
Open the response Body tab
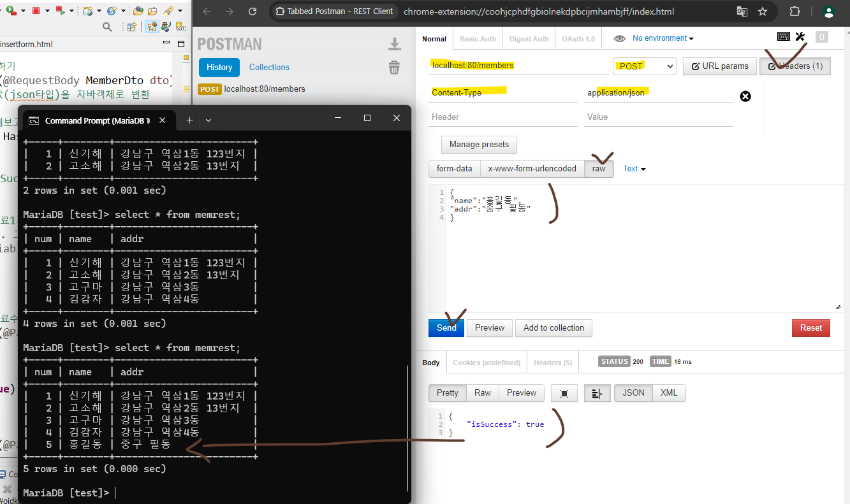tap(431, 363)
